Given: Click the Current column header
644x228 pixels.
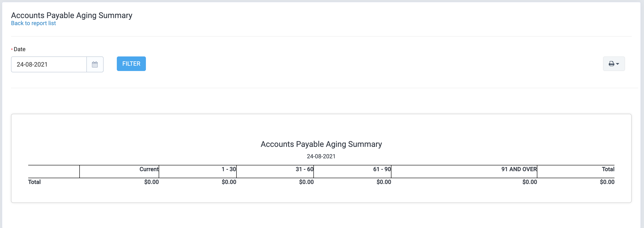Looking at the screenshot, I should click(149, 169).
